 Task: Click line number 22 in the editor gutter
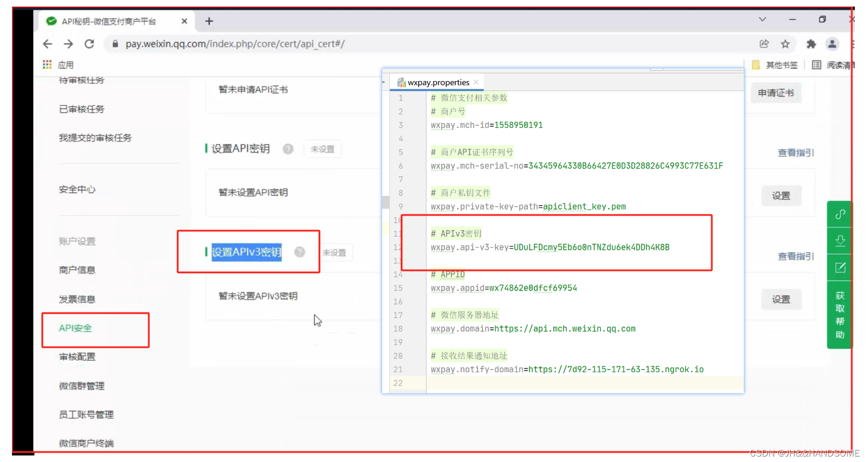point(398,383)
